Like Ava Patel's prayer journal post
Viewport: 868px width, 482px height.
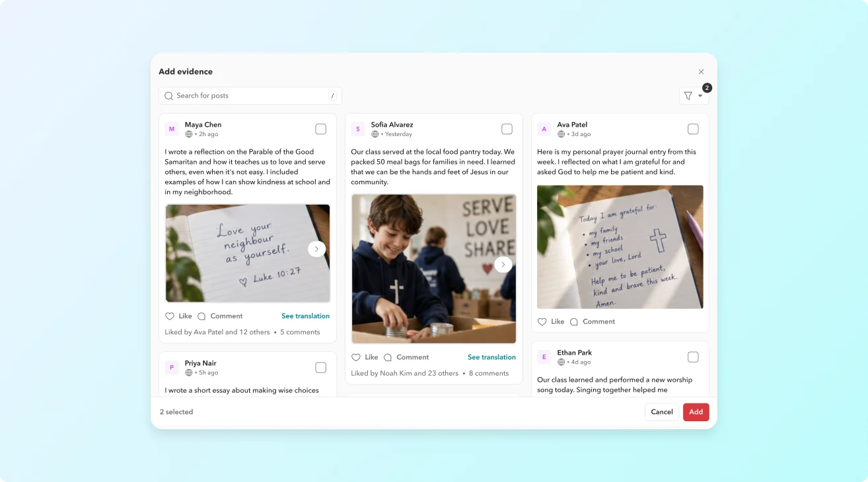551,322
